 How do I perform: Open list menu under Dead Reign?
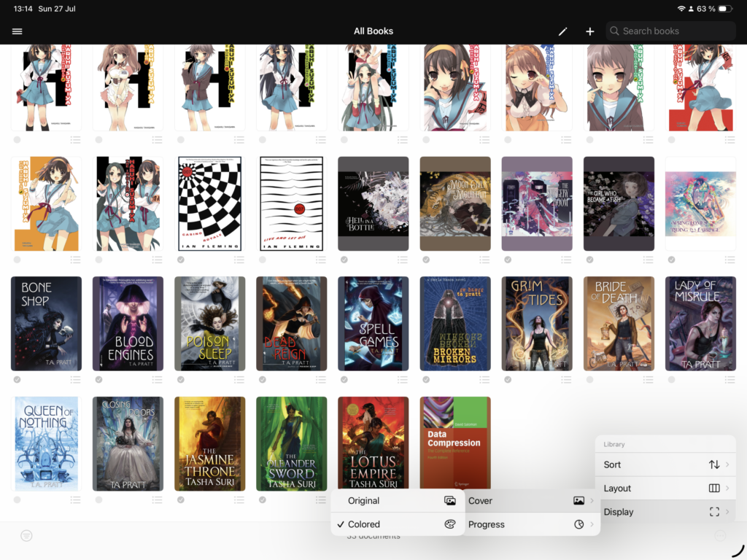321,379
